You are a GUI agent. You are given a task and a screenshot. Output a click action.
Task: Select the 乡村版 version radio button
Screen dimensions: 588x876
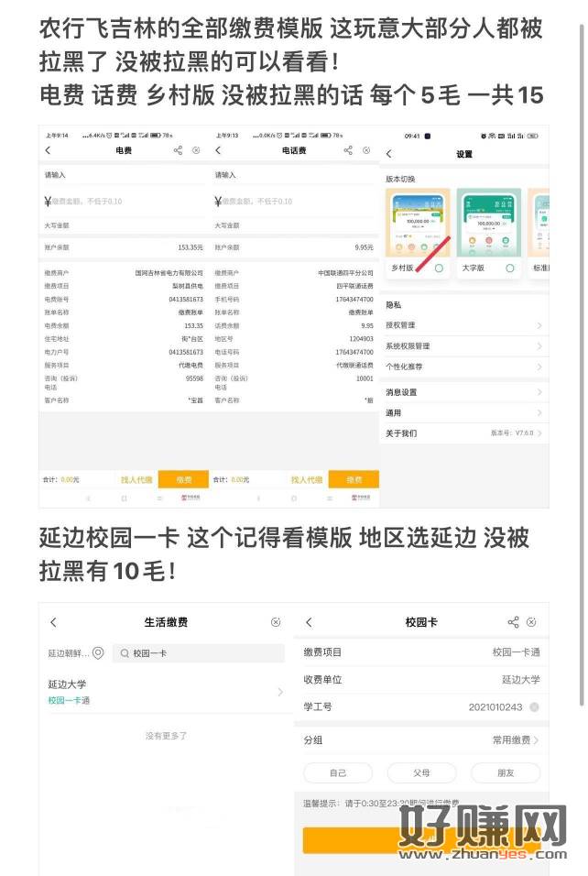[439, 268]
